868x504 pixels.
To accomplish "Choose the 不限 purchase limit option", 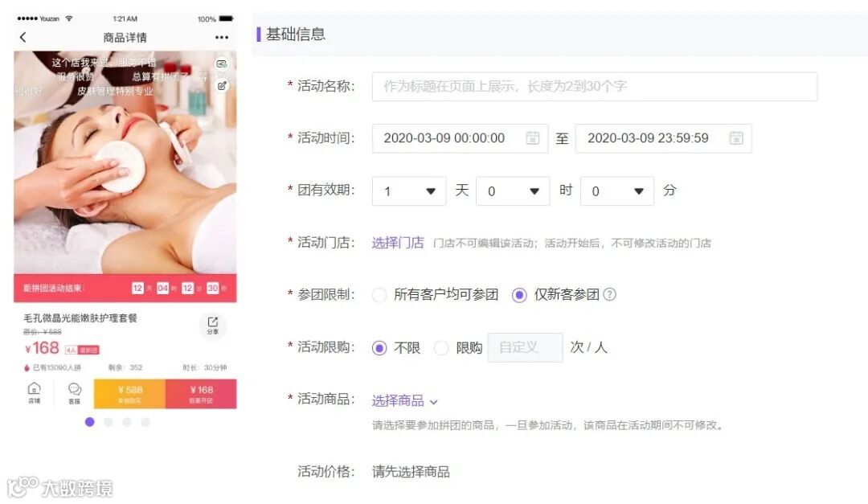I will tap(379, 348).
